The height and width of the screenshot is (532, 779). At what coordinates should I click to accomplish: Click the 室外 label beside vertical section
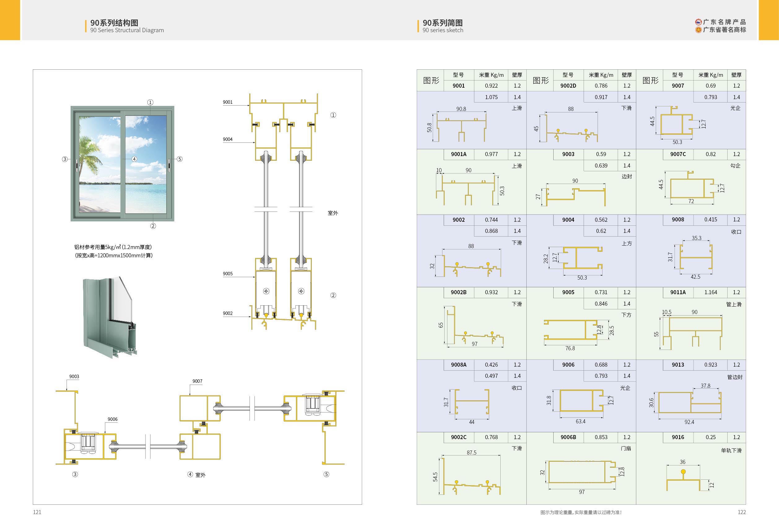[x=333, y=213]
